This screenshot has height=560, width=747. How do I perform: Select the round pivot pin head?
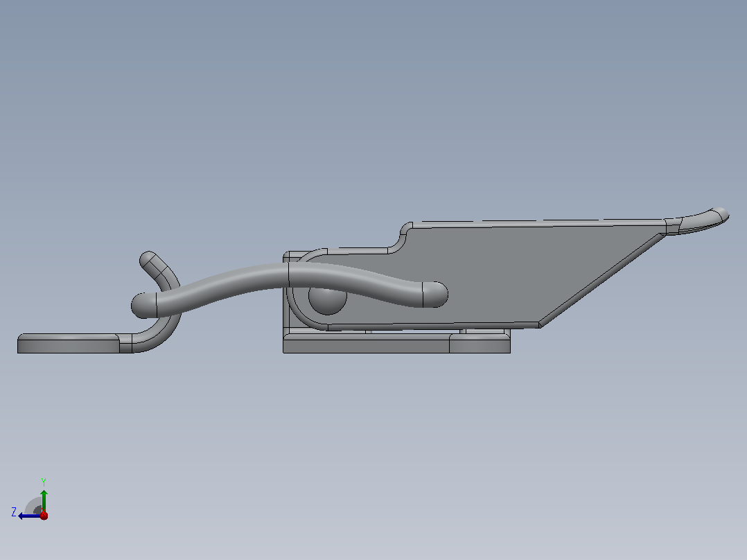[x=327, y=299]
